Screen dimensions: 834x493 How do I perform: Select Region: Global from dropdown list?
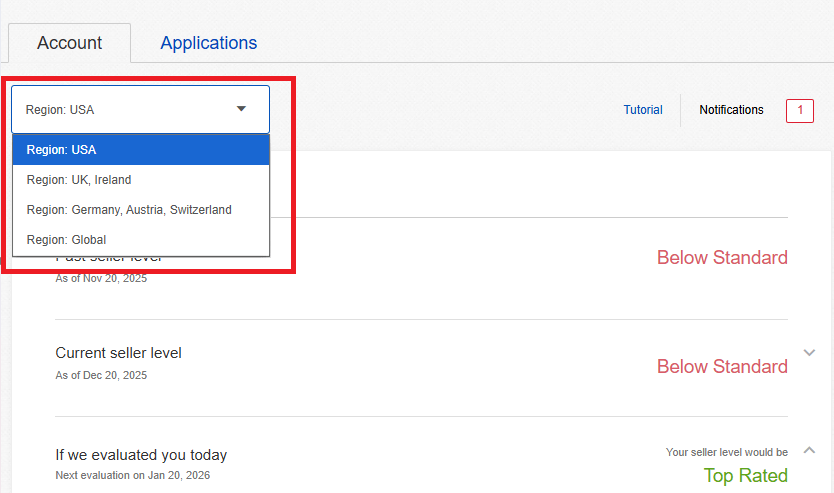click(140, 240)
